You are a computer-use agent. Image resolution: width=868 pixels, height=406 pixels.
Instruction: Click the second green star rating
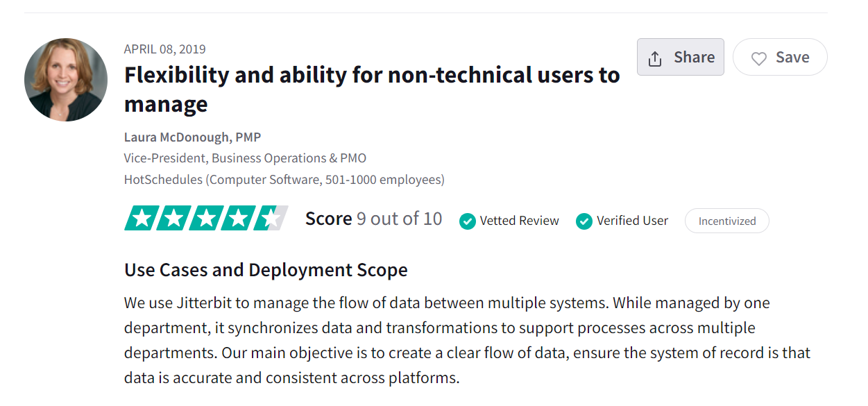173,218
